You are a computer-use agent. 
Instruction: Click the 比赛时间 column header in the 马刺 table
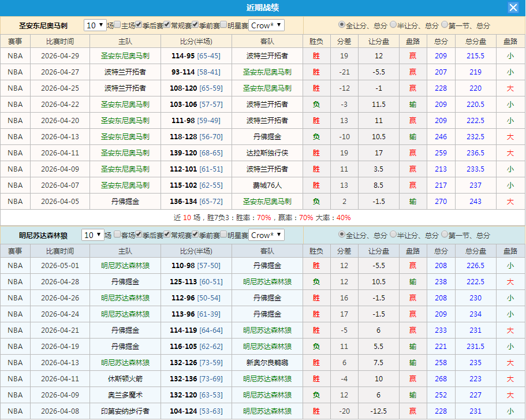[60, 41]
